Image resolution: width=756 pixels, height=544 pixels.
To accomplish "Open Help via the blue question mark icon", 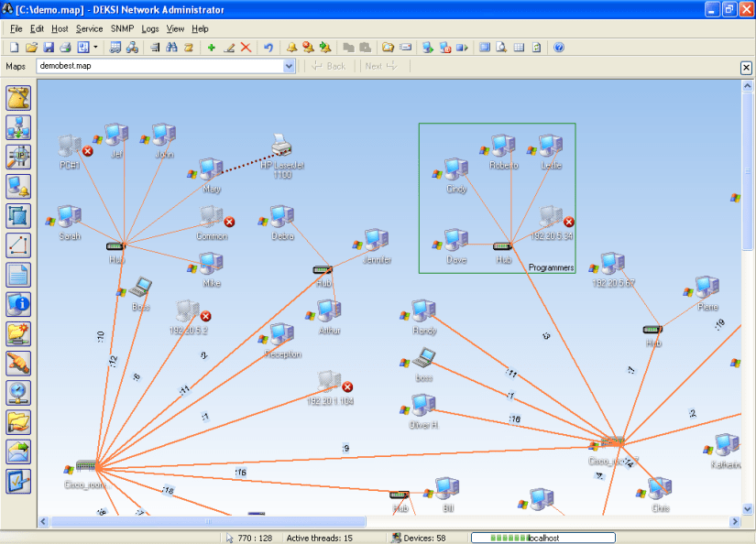I will tap(558, 47).
